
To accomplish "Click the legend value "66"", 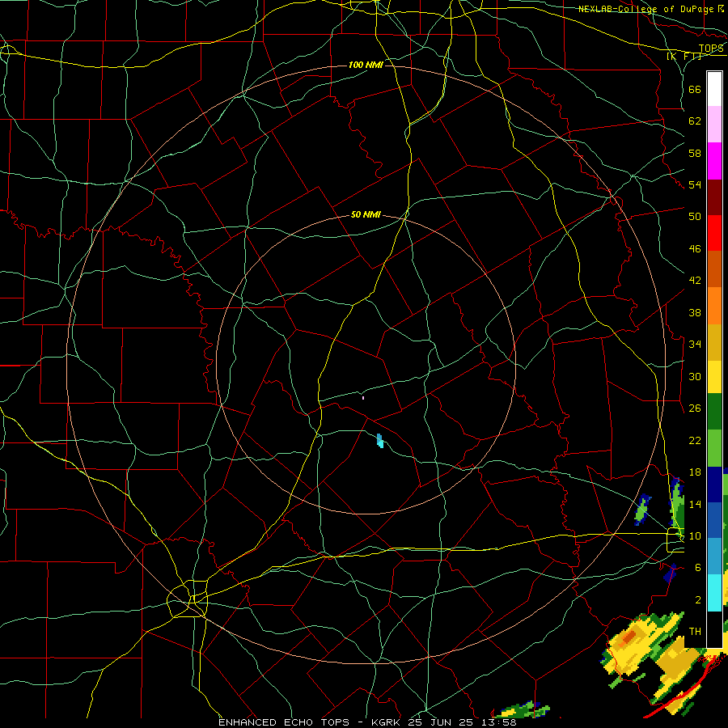I will [695, 89].
